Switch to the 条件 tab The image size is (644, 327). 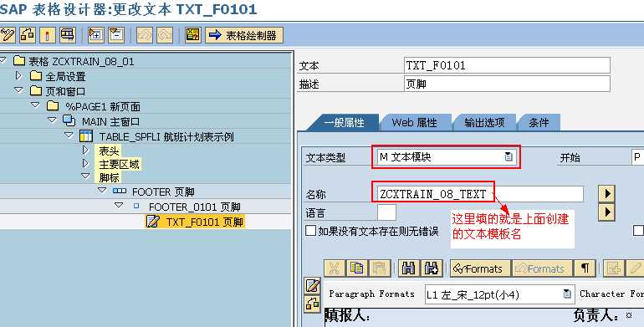click(539, 123)
